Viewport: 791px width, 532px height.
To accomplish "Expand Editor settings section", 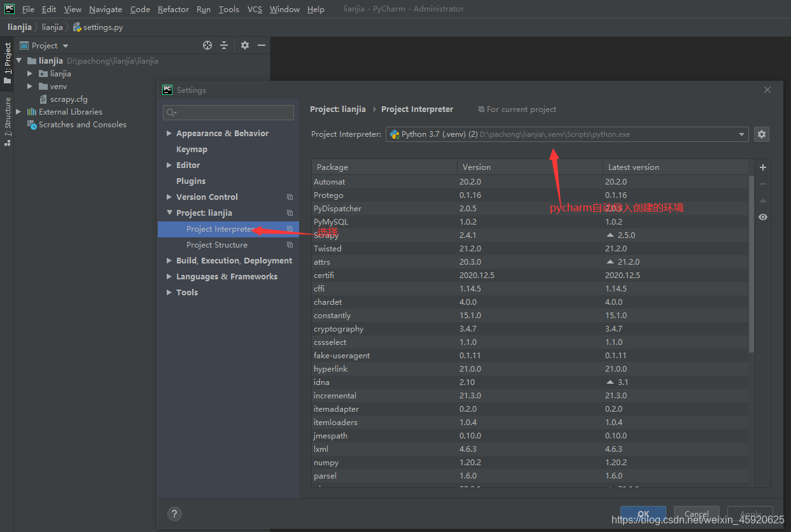I will coord(169,165).
